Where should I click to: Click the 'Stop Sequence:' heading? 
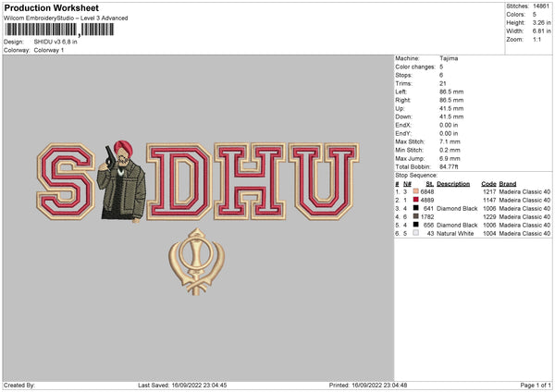point(416,175)
